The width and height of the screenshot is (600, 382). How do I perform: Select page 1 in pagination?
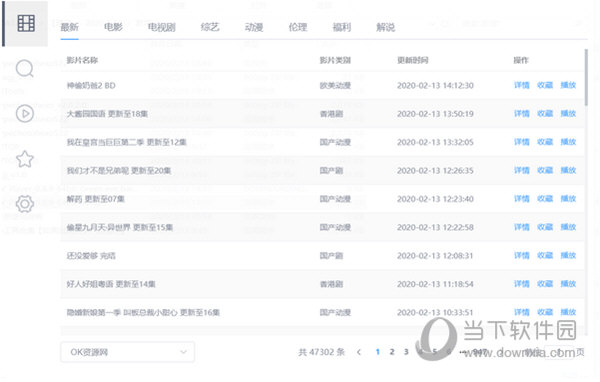[378, 352]
